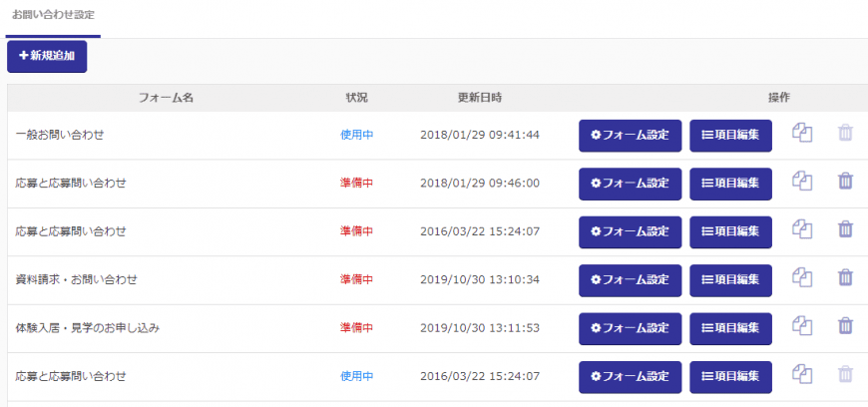Click 使用中 status of 一般お問い合わせ
868x407 pixels.
tap(356, 135)
